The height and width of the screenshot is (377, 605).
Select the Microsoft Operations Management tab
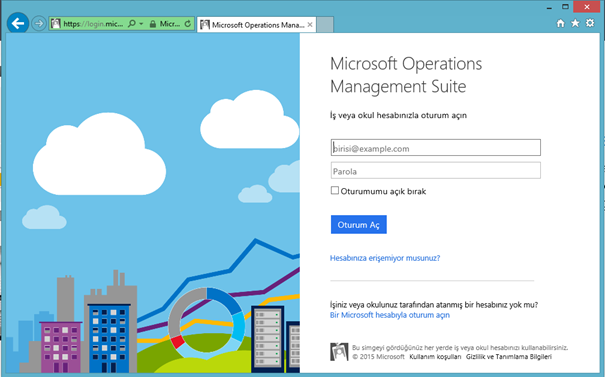(257, 25)
